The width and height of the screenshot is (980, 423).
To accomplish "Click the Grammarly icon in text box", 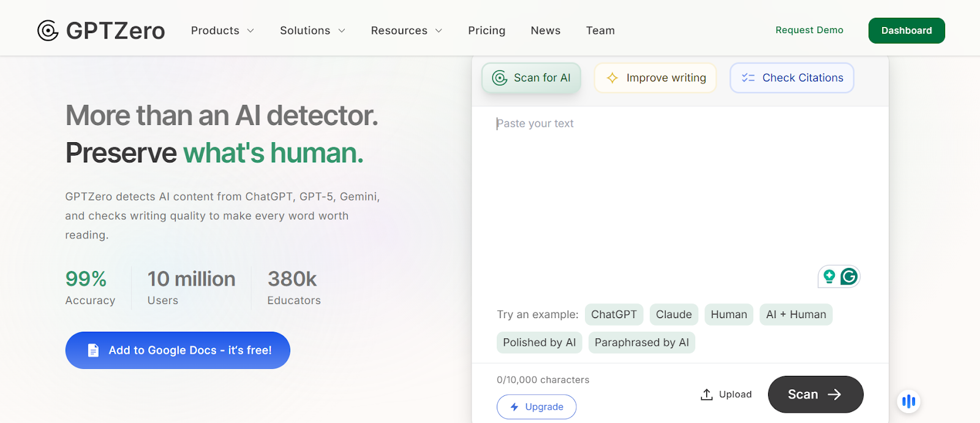I will pyautogui.click(x=849, y=277).
